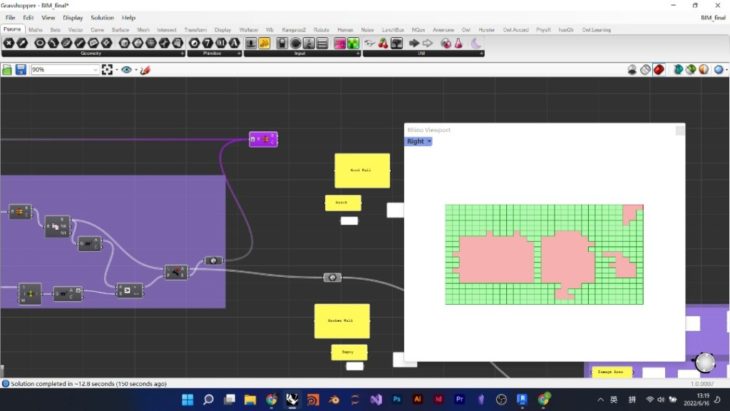Toggle the red shaded preview sphere icon
Viewport: 730px width, 411px height.
tap(662, 70)
